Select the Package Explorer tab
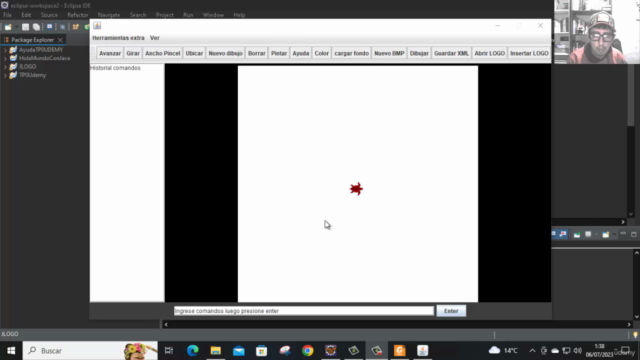 pos(32,40)
